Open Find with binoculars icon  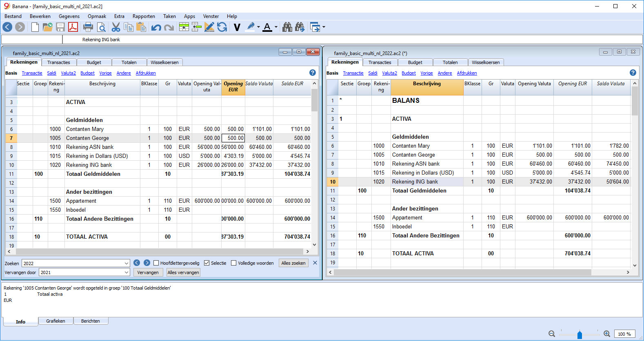(x=287, y=27)
